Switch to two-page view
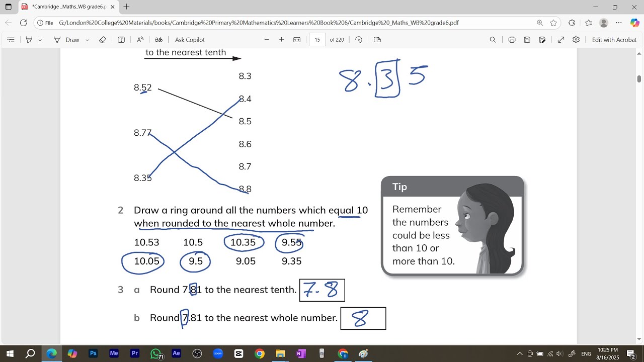 (x=377, y=40)
